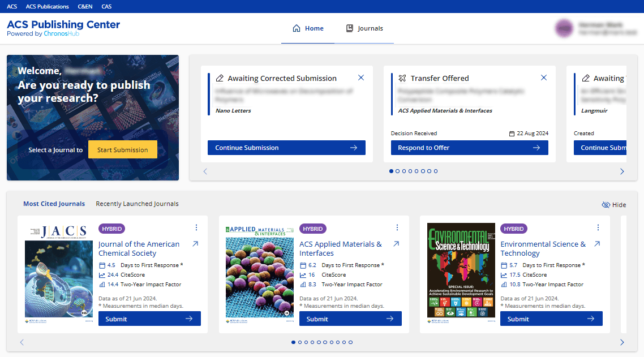The height and width of the screenshot is (357, 644).
Task: Hide the Most Cited Journals section
Action: pos(613,204)
